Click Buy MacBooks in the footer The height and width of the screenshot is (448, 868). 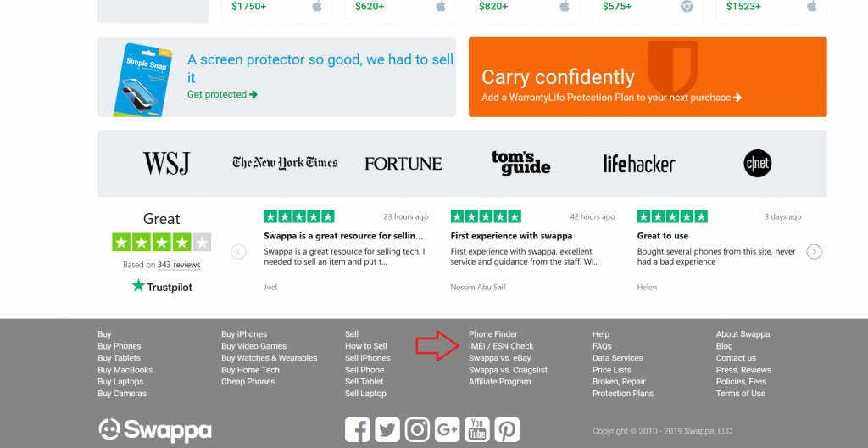click(125, 370)
